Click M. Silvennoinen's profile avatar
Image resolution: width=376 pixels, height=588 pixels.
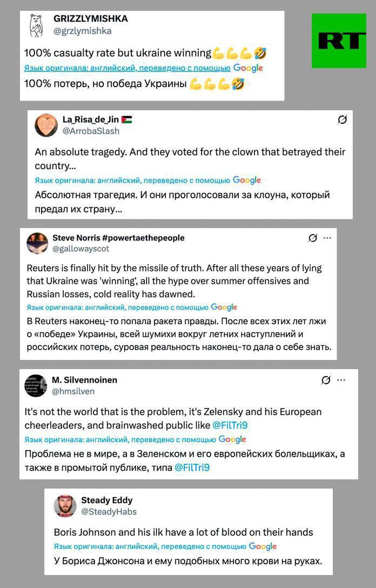click(36, 385)
